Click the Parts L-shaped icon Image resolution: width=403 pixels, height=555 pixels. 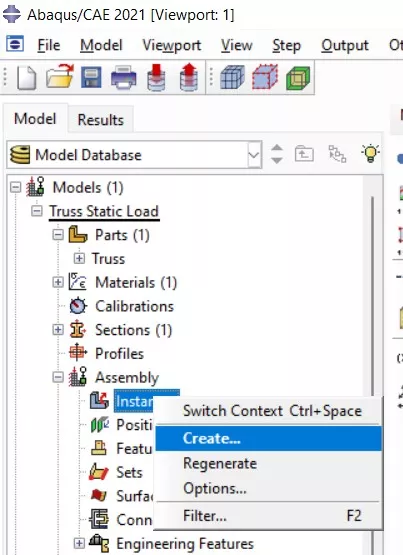pos(77,234)
